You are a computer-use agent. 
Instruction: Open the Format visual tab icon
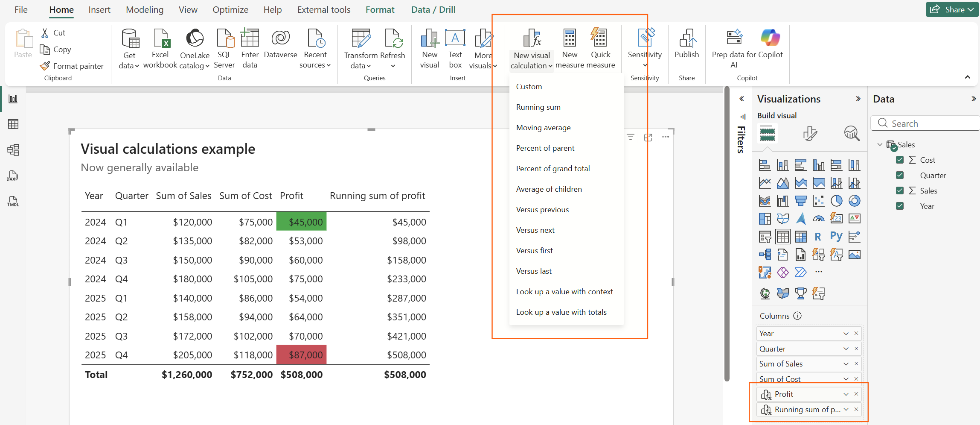pyautogui.click(x=810, y=133)
